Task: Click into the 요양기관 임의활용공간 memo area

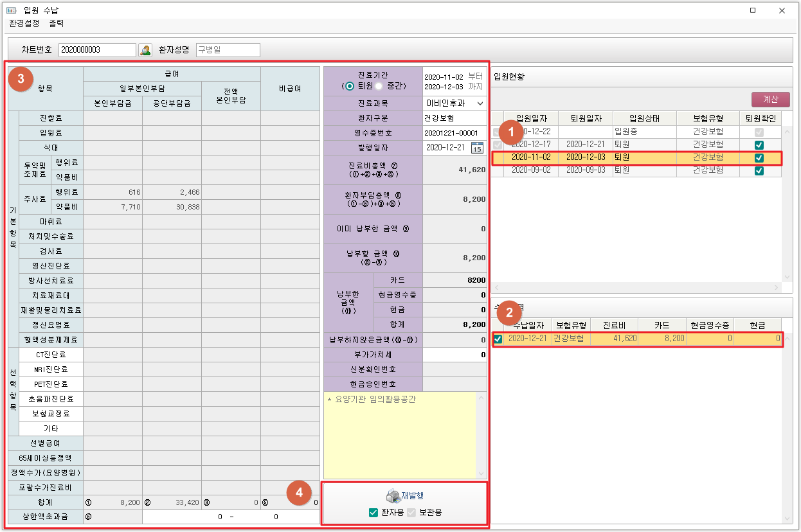Action: [x=399, y=437]
